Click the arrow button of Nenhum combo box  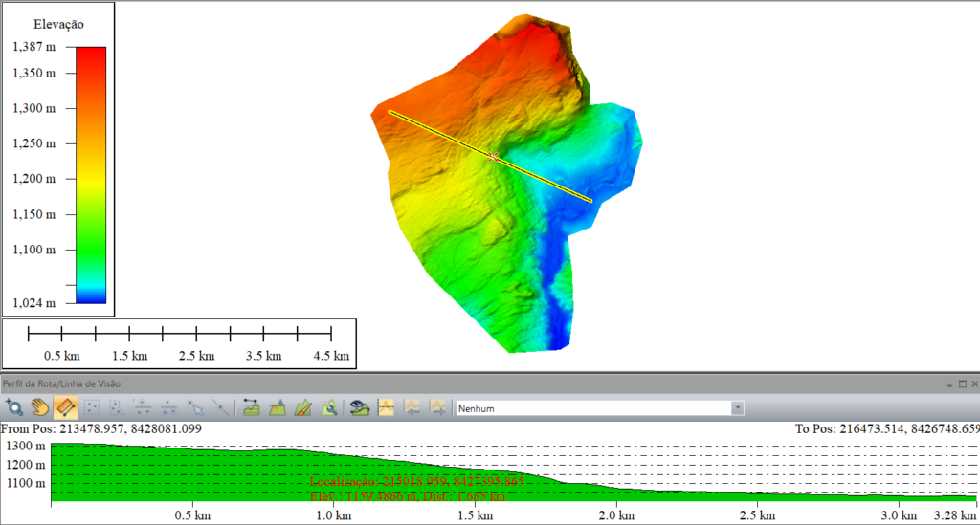pos(737,408)
